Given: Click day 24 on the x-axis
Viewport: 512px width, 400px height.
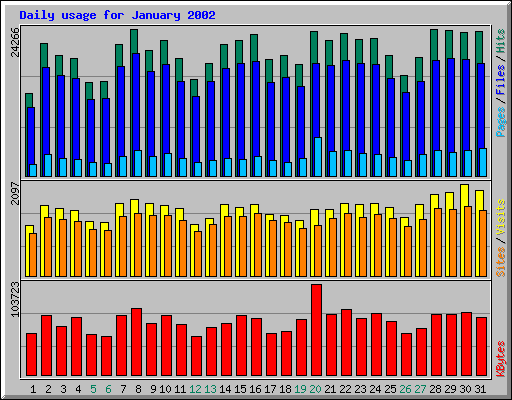Looking at the screenshot, I should click(x=375, y=389).
